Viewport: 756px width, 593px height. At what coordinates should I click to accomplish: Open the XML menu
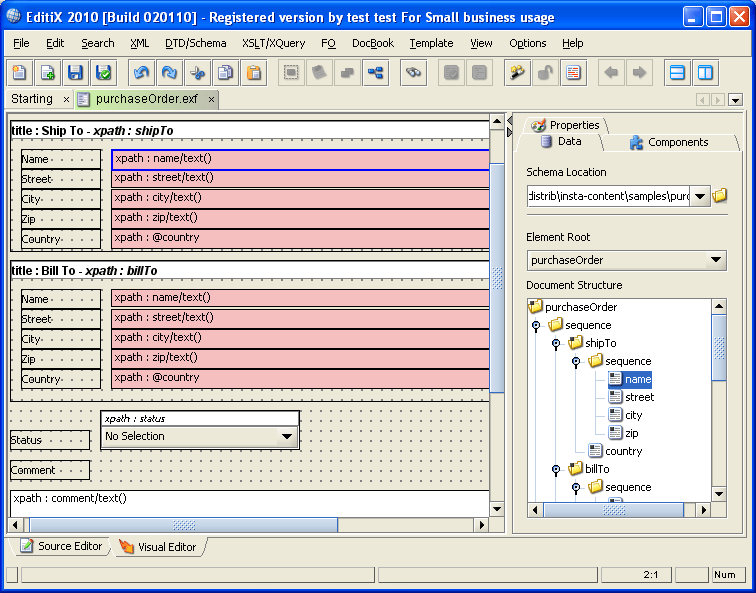pyautogui.click(x=139, y=43)
